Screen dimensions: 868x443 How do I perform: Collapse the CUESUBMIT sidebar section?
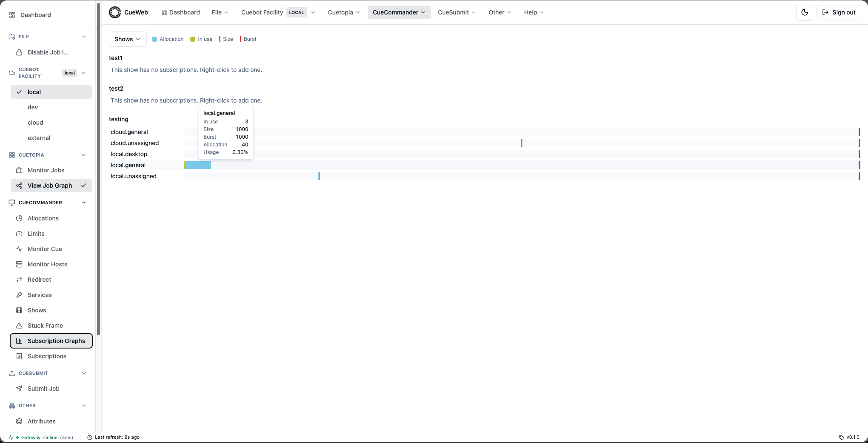(x=84, y=373)
